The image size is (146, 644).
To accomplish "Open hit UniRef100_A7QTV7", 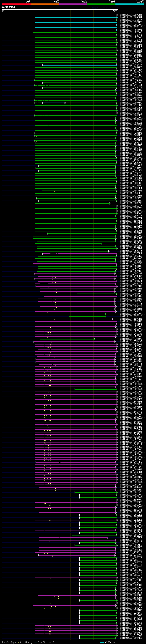I will coord(131,20).
